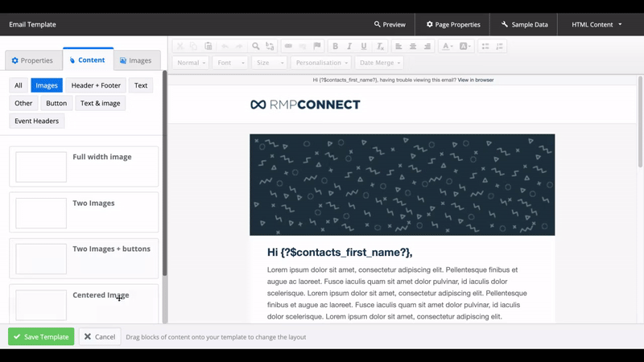644x362 pixels.
Task: Remove formatting with Tx icon
Action: point(380,47)
